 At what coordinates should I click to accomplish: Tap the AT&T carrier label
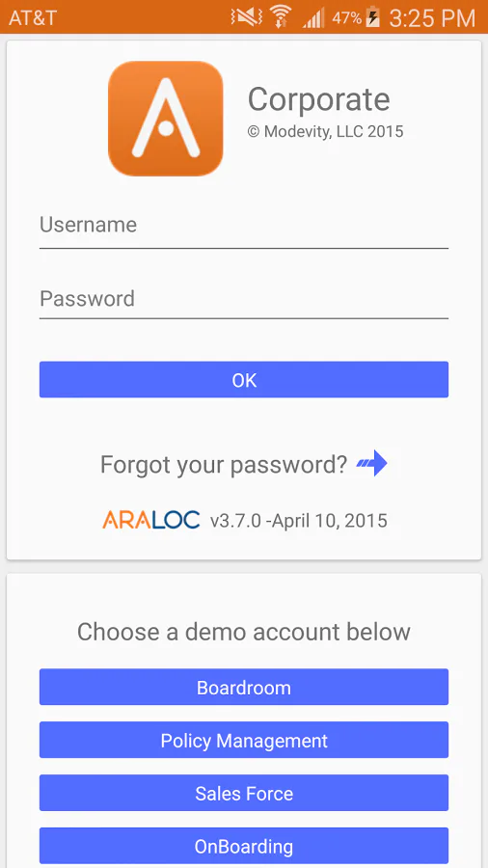click(33, 17)
